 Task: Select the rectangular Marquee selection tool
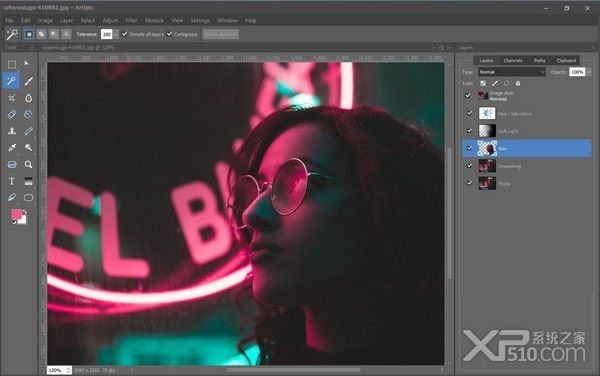(12, 64)
